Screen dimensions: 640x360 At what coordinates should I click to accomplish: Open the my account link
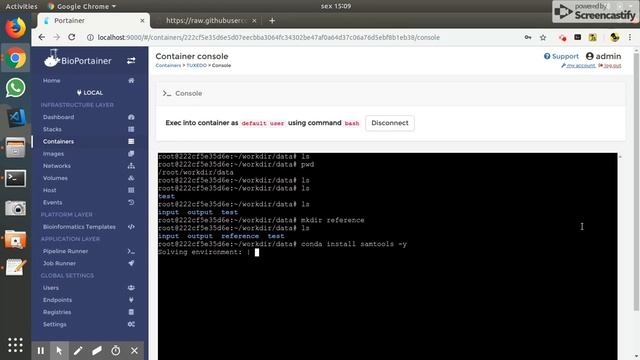tap(578, 65)
